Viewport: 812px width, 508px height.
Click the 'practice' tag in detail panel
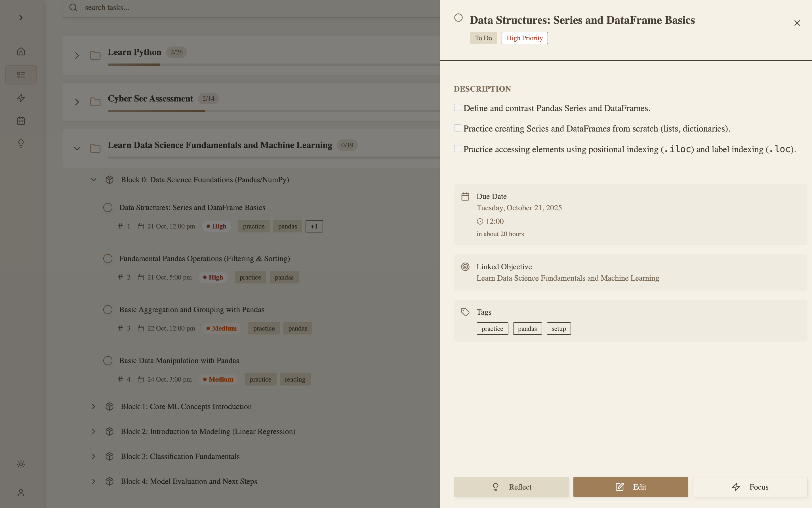pyautogui.click(x=492, y=329)
